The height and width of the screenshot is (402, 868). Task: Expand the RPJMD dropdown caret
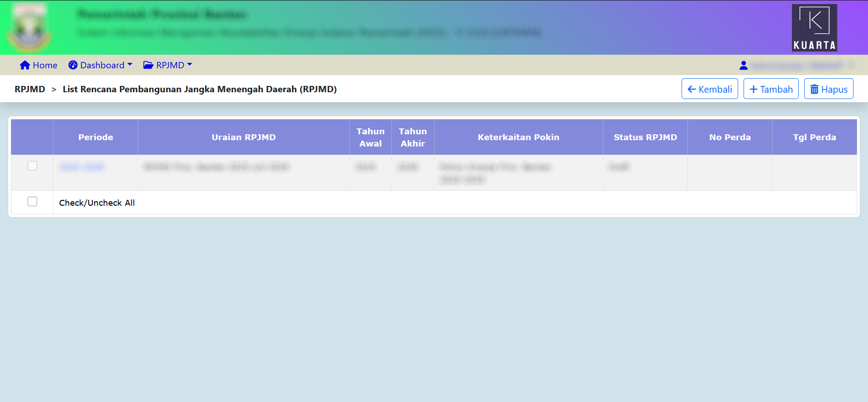[190, 65]
